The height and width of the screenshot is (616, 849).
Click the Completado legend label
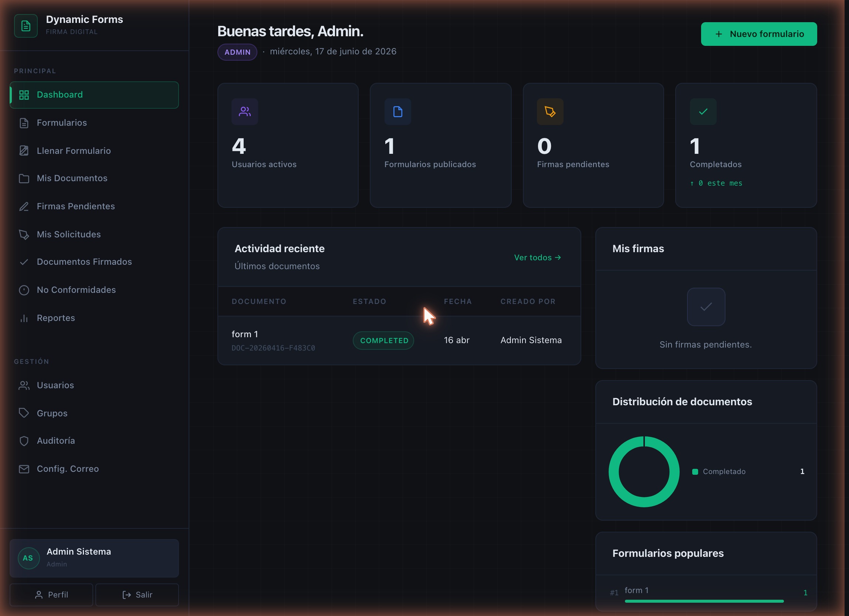(x=724, y=471)
